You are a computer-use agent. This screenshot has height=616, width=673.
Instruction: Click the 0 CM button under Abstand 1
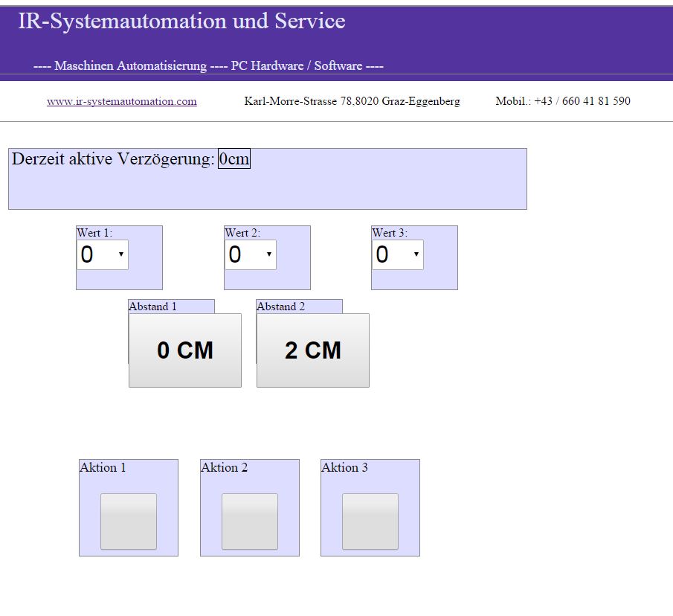185,350
